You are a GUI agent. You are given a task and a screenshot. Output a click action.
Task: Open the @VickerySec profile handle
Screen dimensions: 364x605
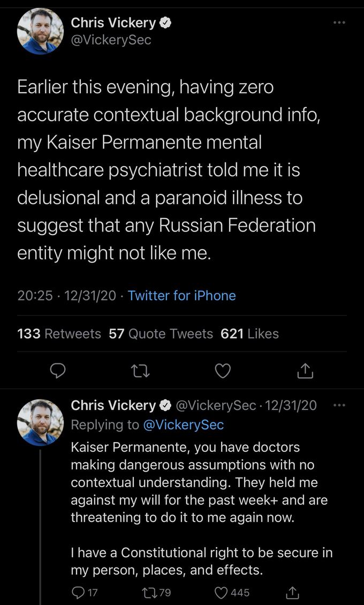point(111,40)
